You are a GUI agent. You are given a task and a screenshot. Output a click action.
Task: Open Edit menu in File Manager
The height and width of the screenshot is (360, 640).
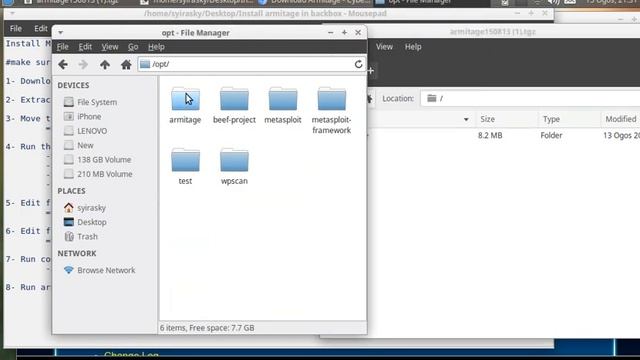(85, 47)
